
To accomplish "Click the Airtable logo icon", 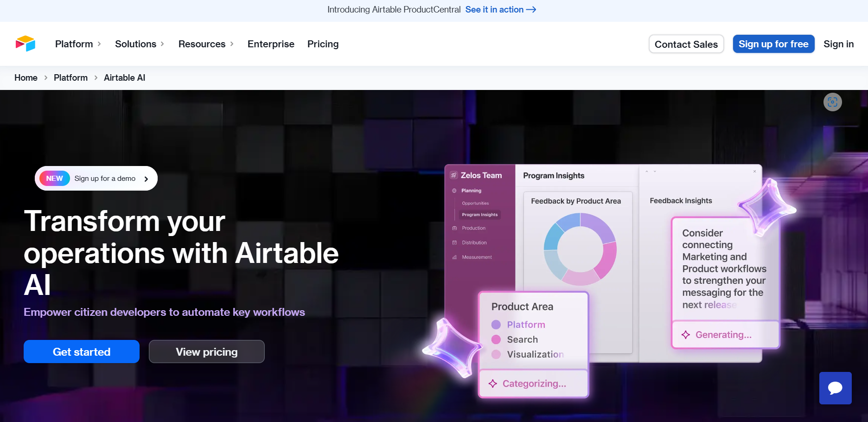I will click(x=25, y=44).
